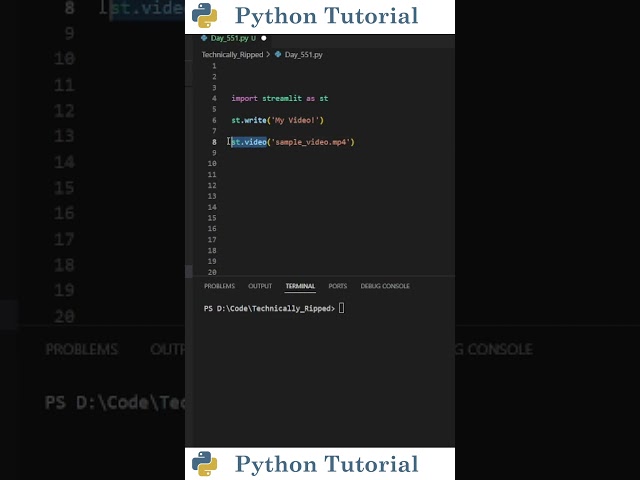Image resolution: width=640 pixels, height=480 pixels.
Task: Click the unsaved dot on Day_551.py tab
Action: [264, 38]
